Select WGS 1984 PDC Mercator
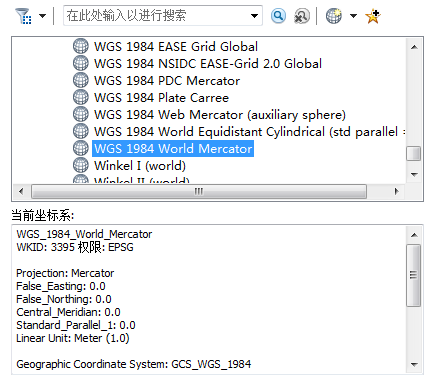 point(167,81)
